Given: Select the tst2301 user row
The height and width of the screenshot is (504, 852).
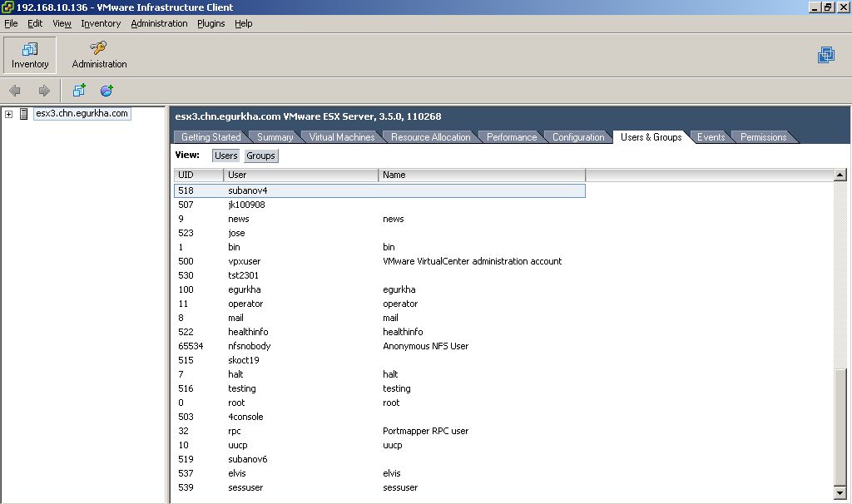Looking at the screenshot, I should (x=379, y=275).
